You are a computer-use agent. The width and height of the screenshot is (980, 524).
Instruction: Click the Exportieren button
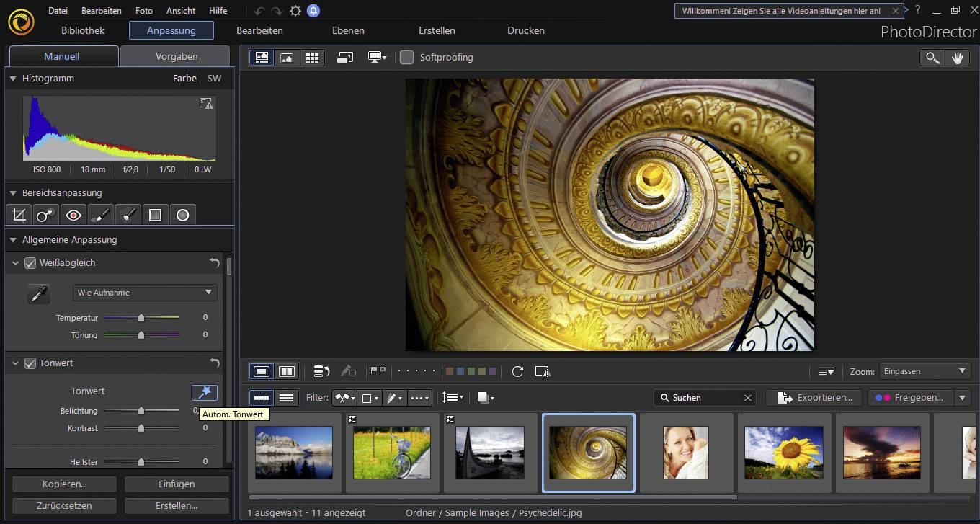tap(813, 397)
